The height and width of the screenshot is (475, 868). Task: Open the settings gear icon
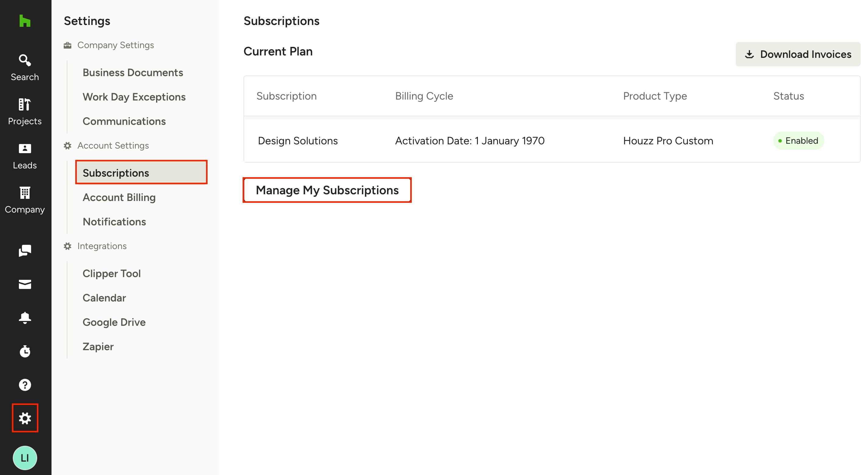pos(25,418)
